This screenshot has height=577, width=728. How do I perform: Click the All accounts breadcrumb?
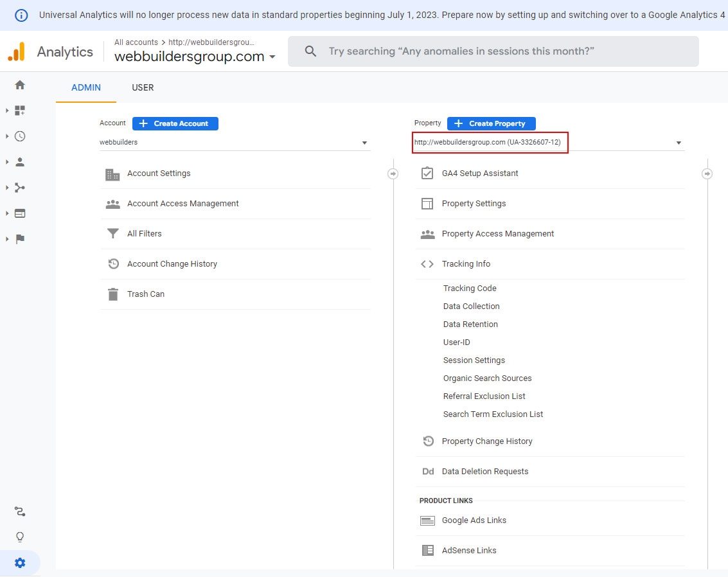point(136,42)
